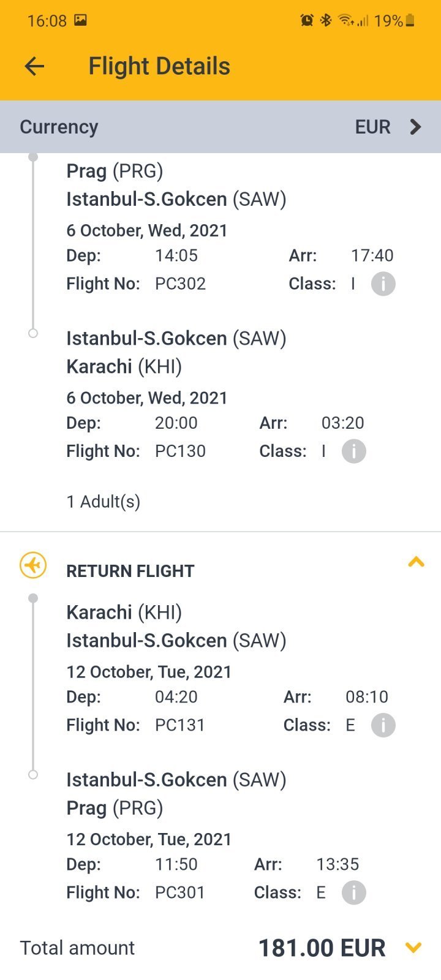Tap the EUR currency value
Image resolution: width=441 pixels, height=980 pixels.
pyautogui.click(x=372, y=127)
